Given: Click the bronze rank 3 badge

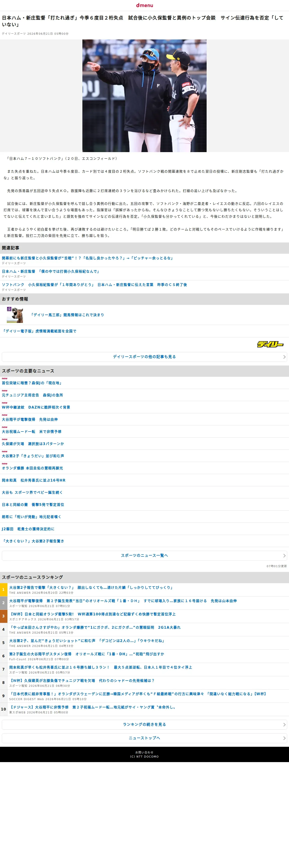Looking at the screenshot, I should coord(3,616).
